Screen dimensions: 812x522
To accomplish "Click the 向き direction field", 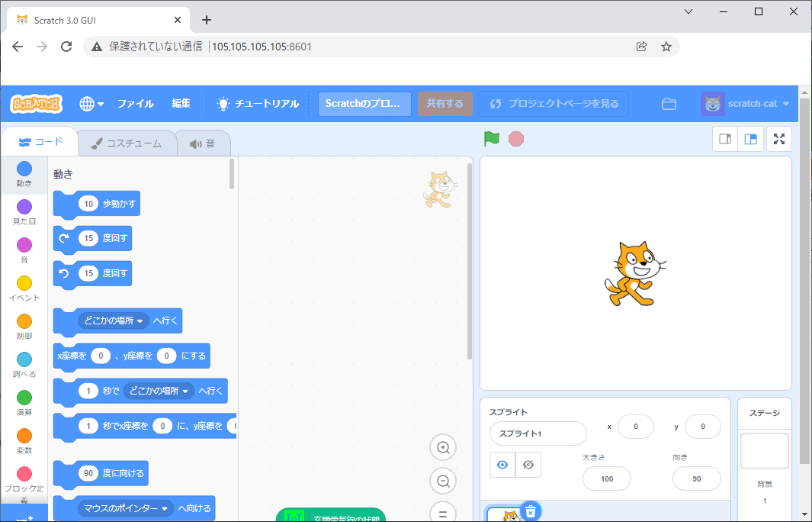I will tap(697, 479).
